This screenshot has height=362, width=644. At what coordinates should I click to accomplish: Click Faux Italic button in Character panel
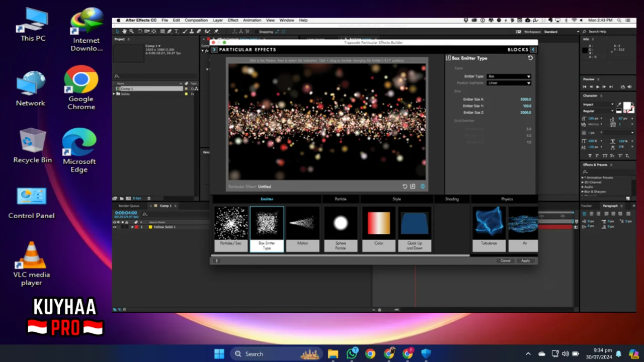(597, 156)
